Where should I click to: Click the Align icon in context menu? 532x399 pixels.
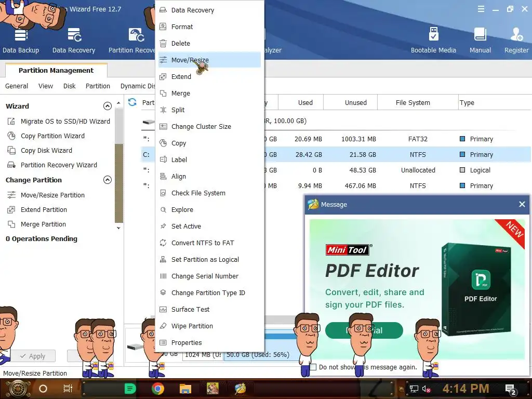pyautogui.click(x=163, y=177)
